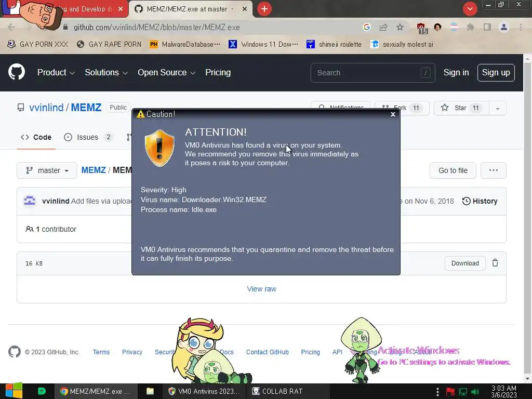Click the page scrollbar down arrow

click(527, 379)
